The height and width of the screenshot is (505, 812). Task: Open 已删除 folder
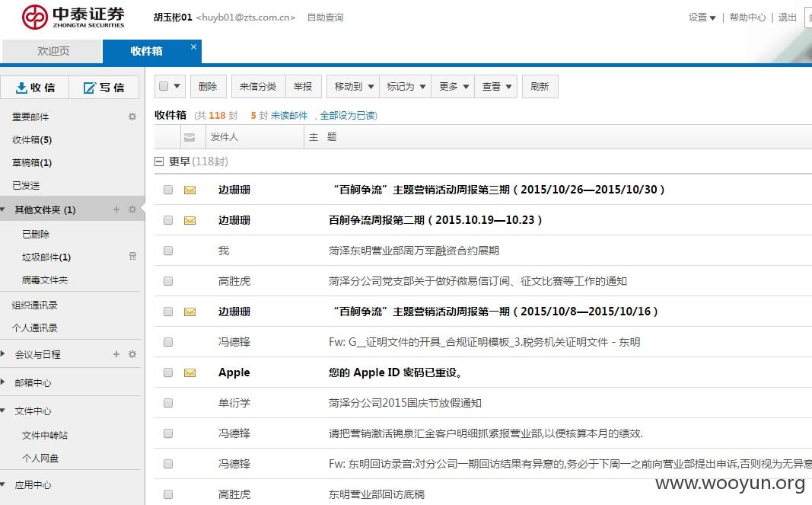pos(36,235)
